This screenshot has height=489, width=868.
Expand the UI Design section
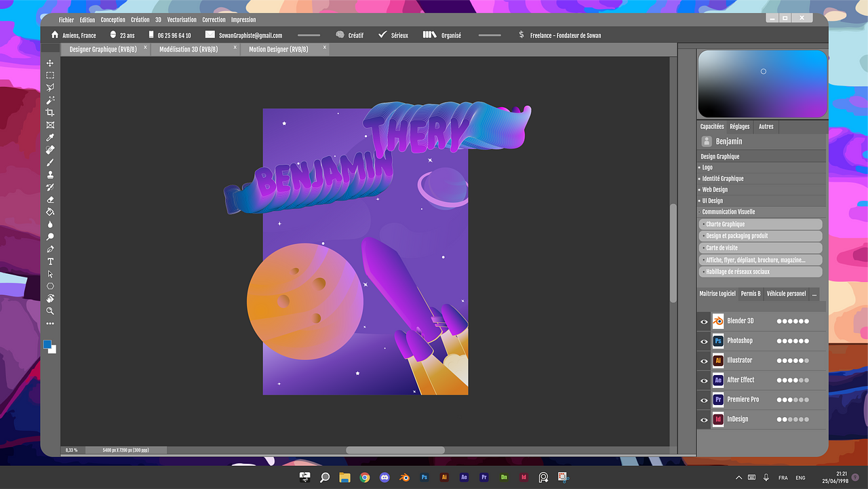tap(762, 201)
